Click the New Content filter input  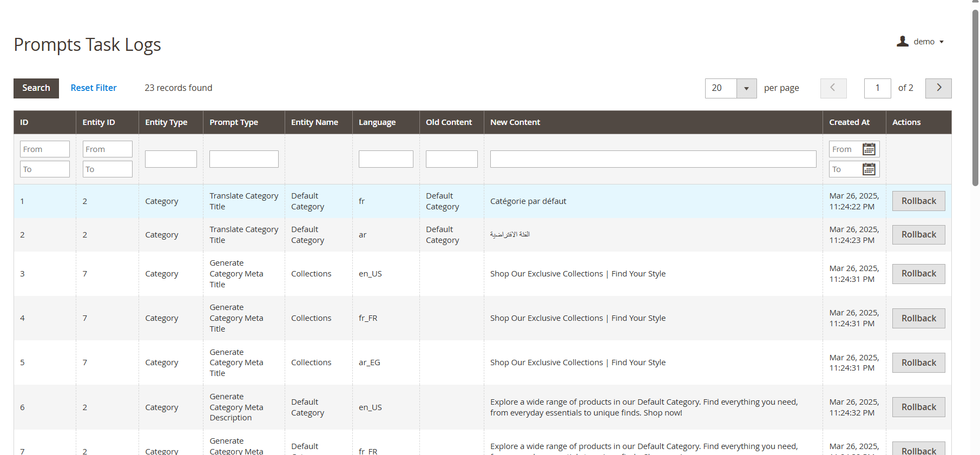tap(653, 159)
